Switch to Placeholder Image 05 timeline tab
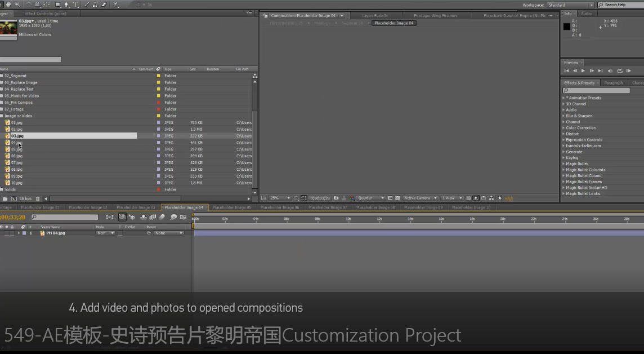 coord(232,207)
